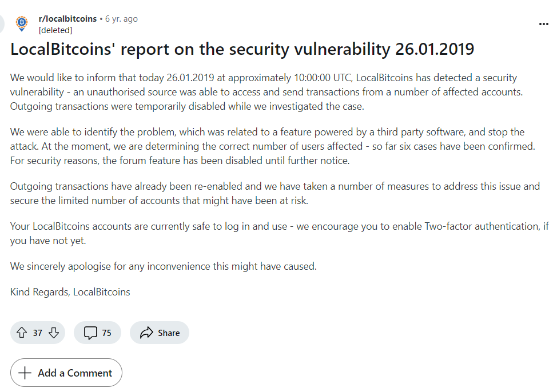Click the Share button label
The width and height of the screenshot is (557, 392).
coord(169,333)
